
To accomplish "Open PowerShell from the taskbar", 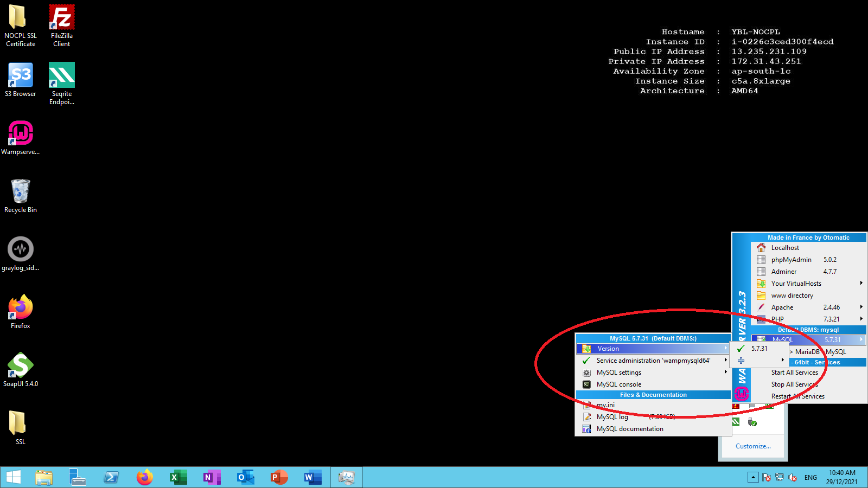I will (111, 477).
